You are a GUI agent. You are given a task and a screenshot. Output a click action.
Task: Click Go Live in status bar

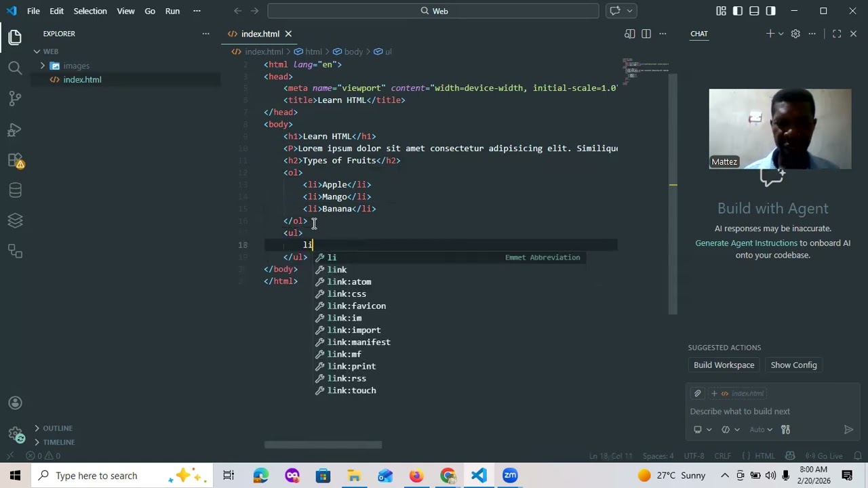[x=824, y=456]
